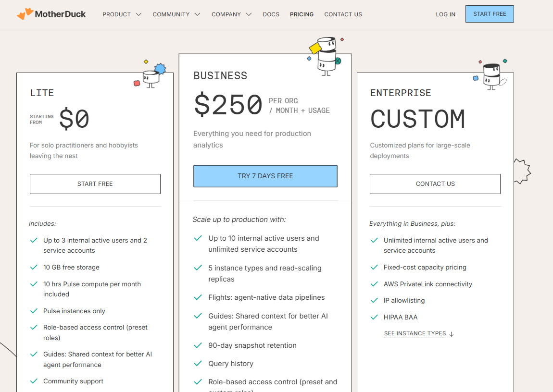
Task: Click Contact Us on Enterprise plan
Action: (435, 184)
